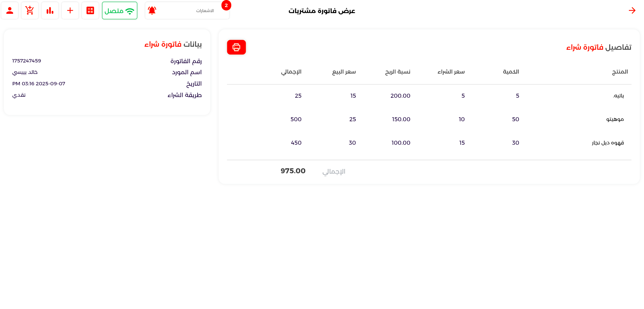
Task: Open the user profile icon
Action: pyautogui.click(x=10, y=10)
